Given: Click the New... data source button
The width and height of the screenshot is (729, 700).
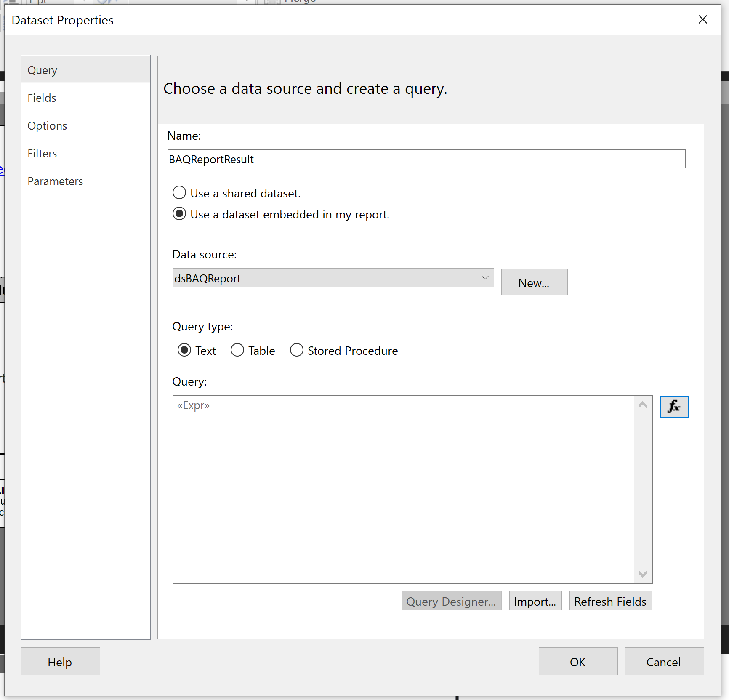Looking at the screenshot, I should point(534,282).
